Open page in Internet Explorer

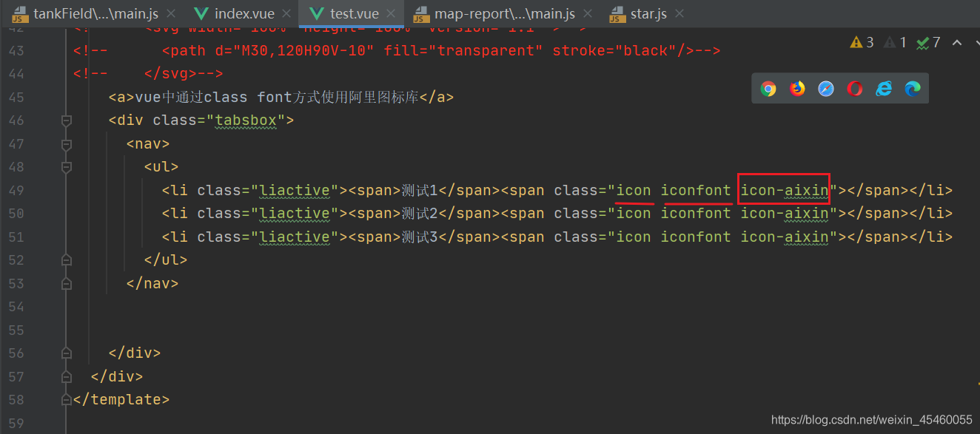(x=884, y=89)
